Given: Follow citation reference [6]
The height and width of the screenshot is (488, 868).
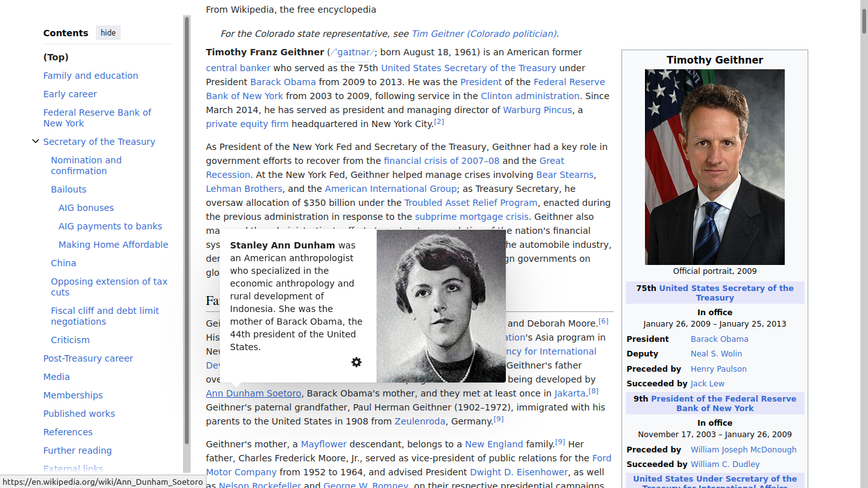Looking at the screenshot, I should click(x=604, y=321).
